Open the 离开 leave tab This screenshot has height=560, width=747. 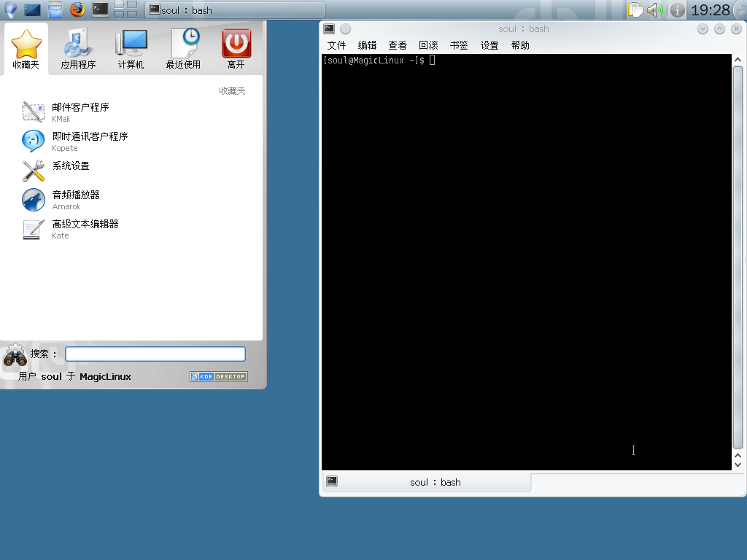tap(236, 49)
